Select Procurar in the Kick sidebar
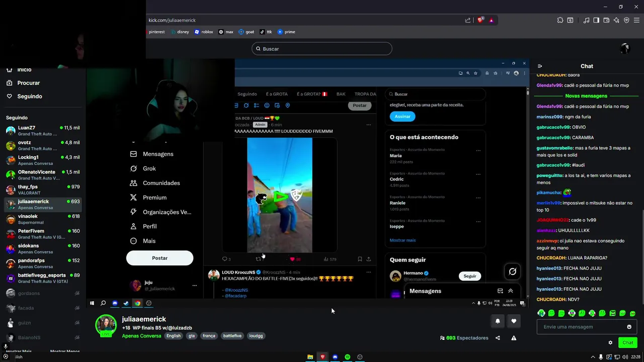The width and height of the screenshot is (644, 362). click(29, 83)
